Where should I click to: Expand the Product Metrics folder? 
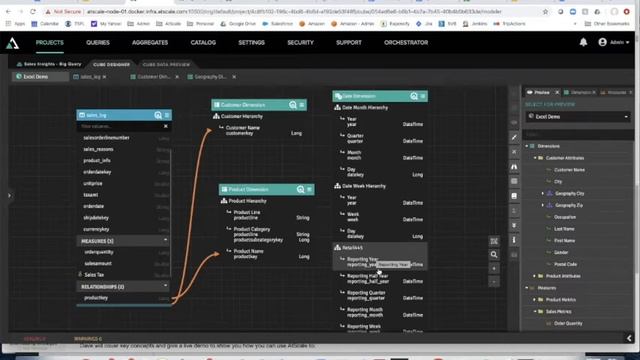(535, 300)
